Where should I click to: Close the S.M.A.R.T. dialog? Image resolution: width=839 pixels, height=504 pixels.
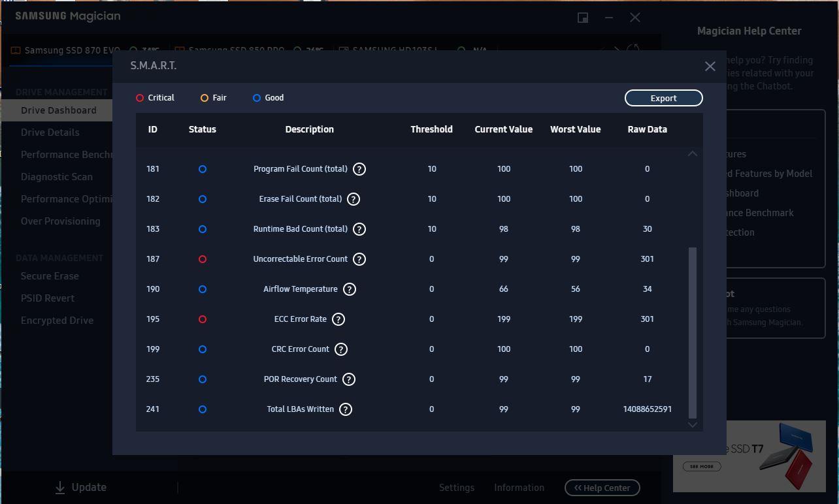coord(710,66)
